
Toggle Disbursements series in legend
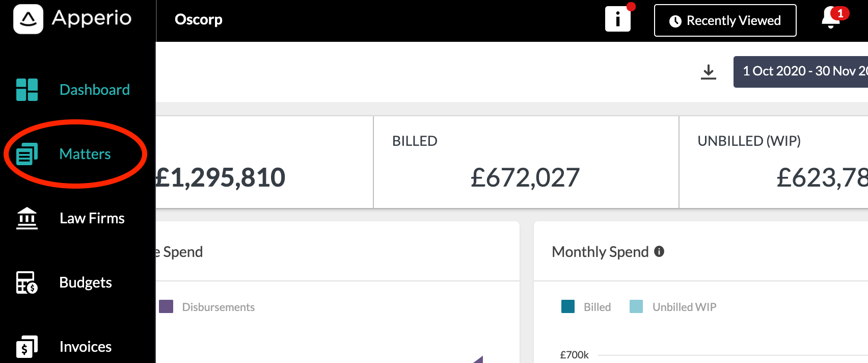click(x=207, y=307)
